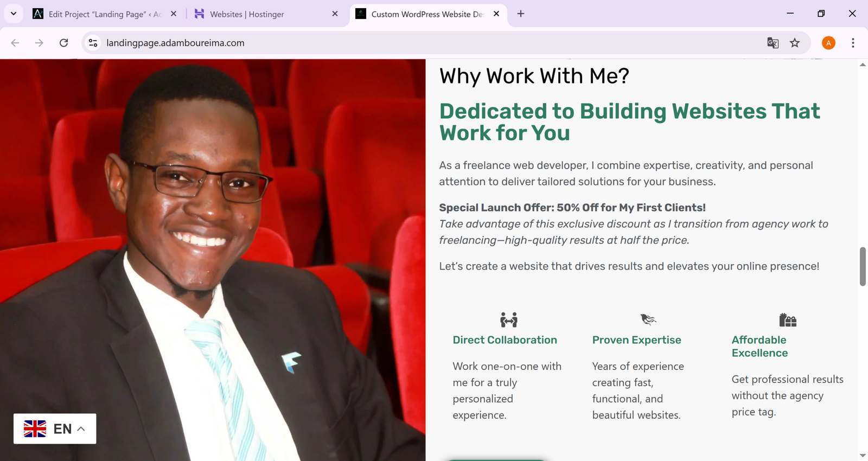Viewport: 868px width, 461px height.
Task: Open the tab search dropdown arrow
Action: coord(14,14)
